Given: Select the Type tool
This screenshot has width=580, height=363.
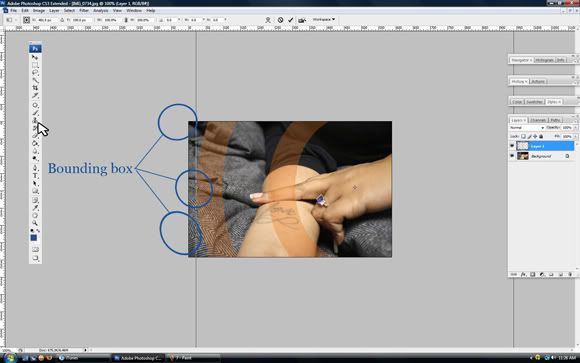Looking at the screenshot, I should point(35,176).
